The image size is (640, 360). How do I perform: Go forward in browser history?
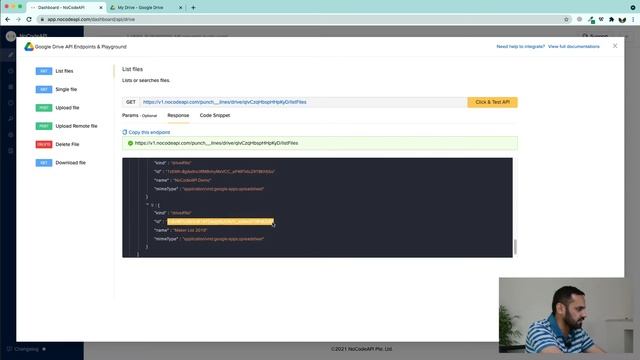[x=18, y=19]
